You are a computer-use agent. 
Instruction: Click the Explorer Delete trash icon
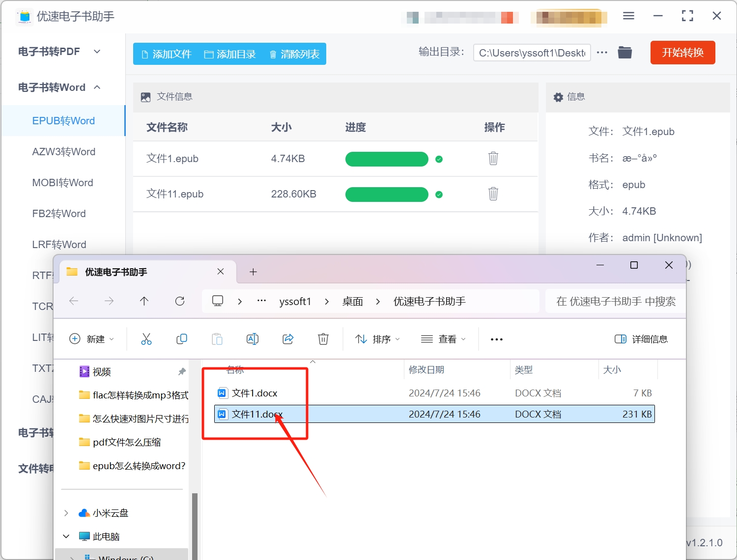[323, 339]
